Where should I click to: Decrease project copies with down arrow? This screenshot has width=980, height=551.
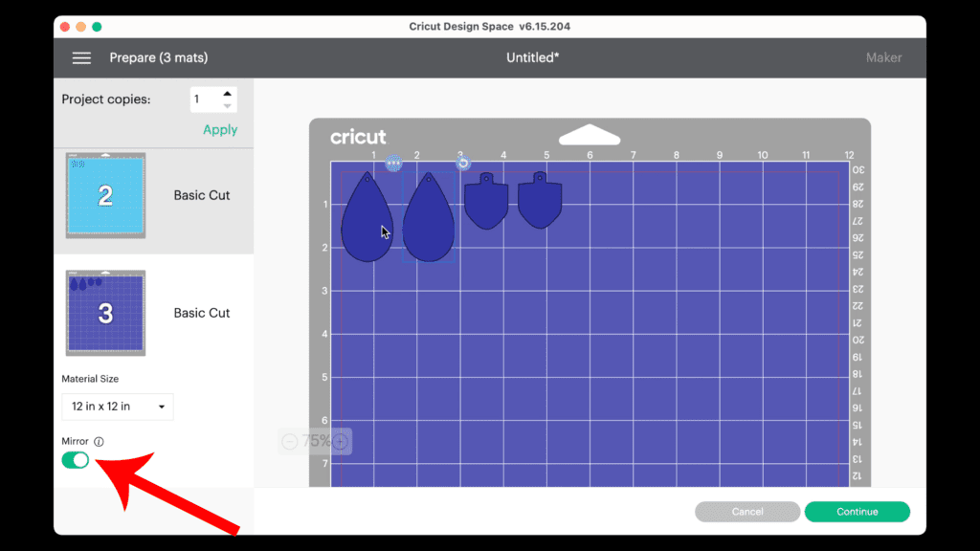coord(228,105)
